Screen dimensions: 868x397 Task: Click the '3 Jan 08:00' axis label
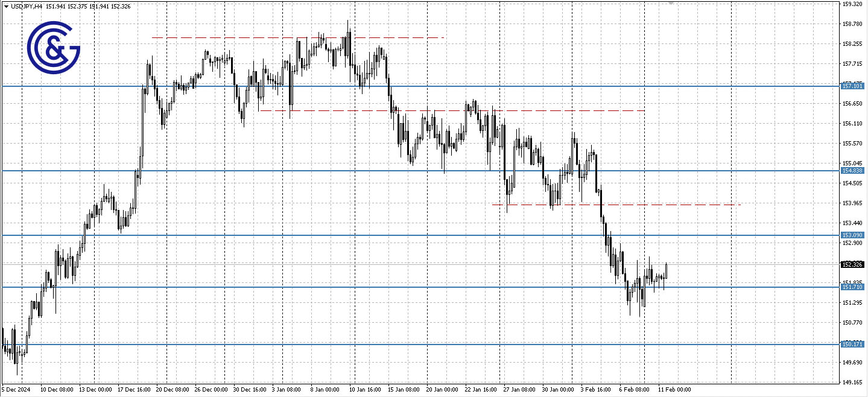(x=287, y=390)
